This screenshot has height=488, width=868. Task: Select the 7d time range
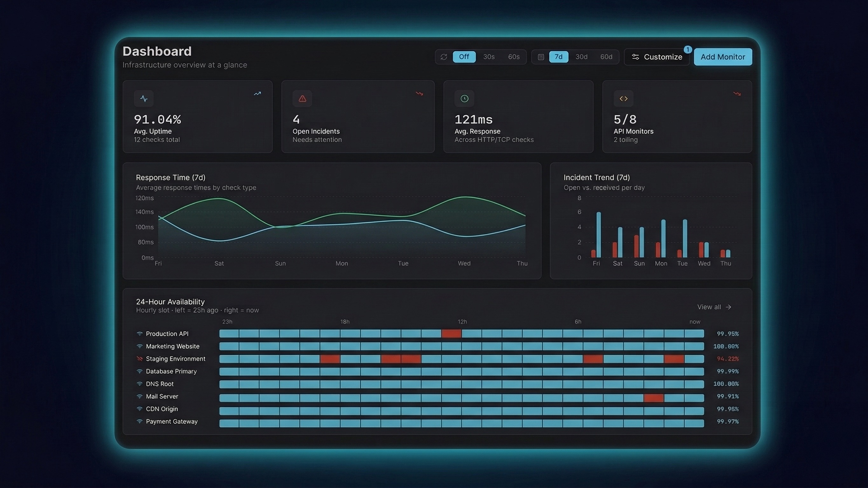(x=558, y=57)
